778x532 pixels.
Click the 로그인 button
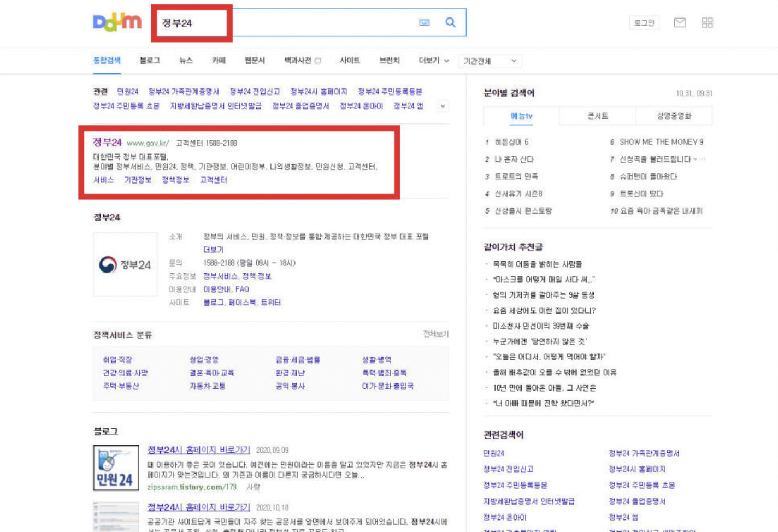(644, 22)
